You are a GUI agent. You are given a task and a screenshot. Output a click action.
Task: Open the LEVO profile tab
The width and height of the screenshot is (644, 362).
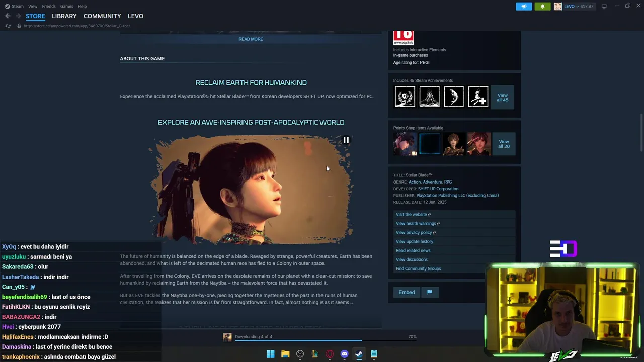pyautogui.click(x=135, y=16)
